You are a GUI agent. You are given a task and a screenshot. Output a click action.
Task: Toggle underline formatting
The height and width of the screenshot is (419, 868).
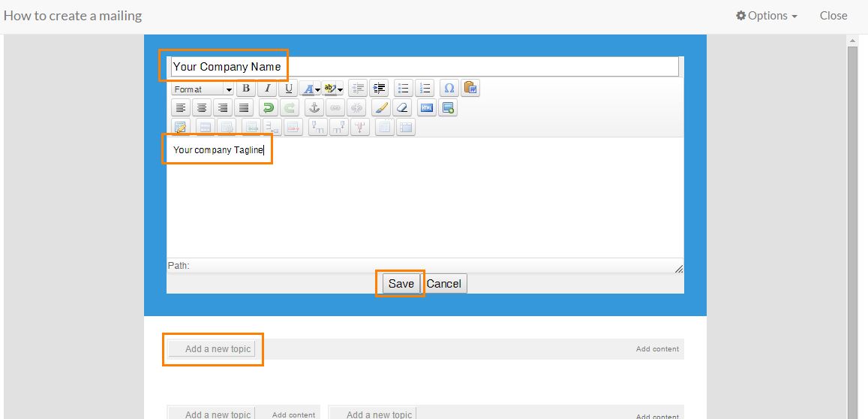coord(289,89)
